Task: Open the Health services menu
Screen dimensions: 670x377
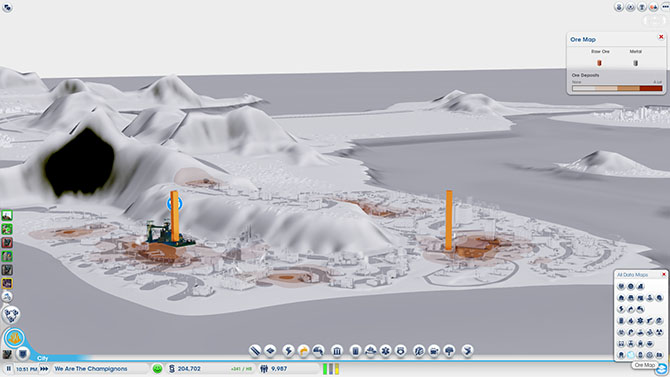Action: [x=385, y=351]
